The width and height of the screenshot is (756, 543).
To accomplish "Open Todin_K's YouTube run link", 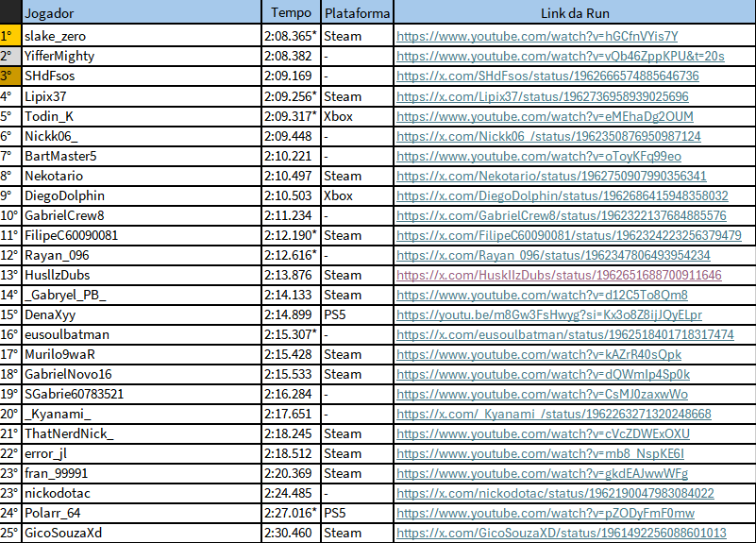I will point(545,116).
